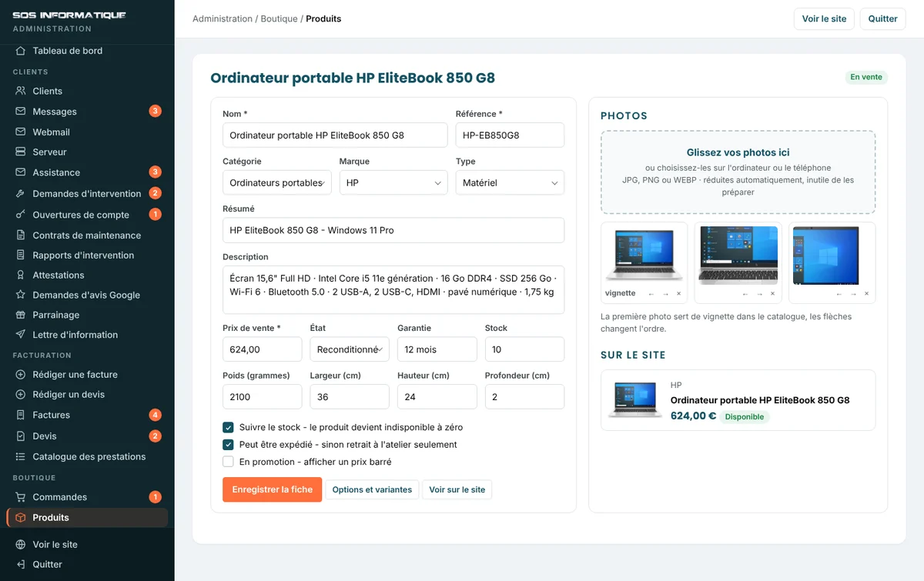Screen dimensions: 924x581
Task: Click the Produits box icon
Action: (x=21, y=518)
